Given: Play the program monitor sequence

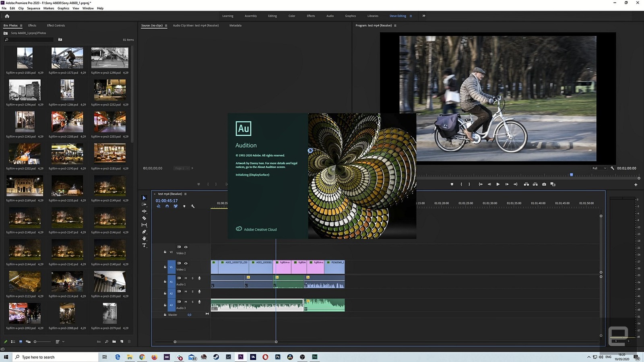Looking at the screenshot, I should point(498,184).
